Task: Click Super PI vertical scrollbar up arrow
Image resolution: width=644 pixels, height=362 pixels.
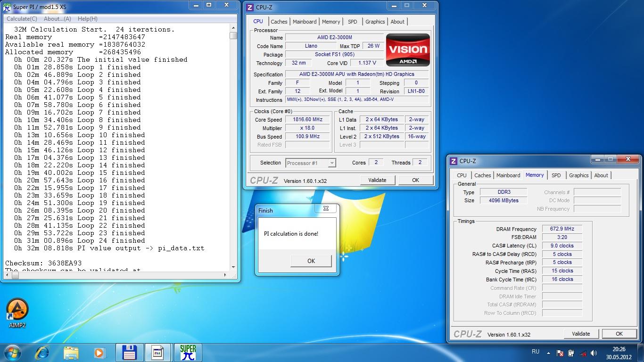Action: point(233,28)
